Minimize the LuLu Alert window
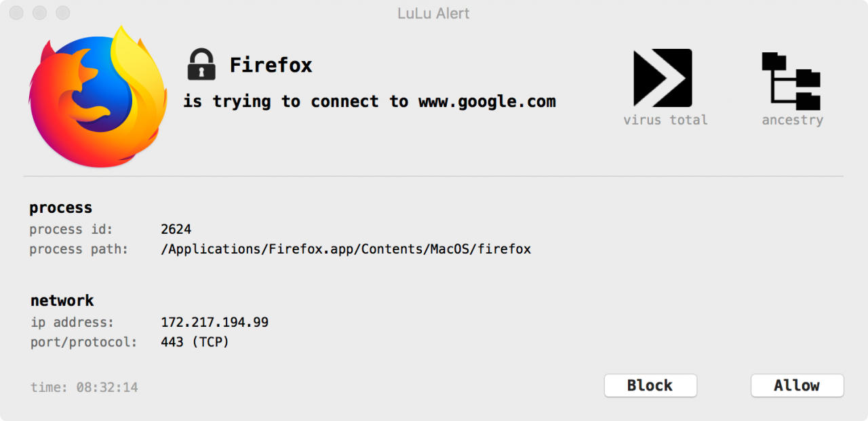Screen dimensions: 868x421 tap(39, 13)
